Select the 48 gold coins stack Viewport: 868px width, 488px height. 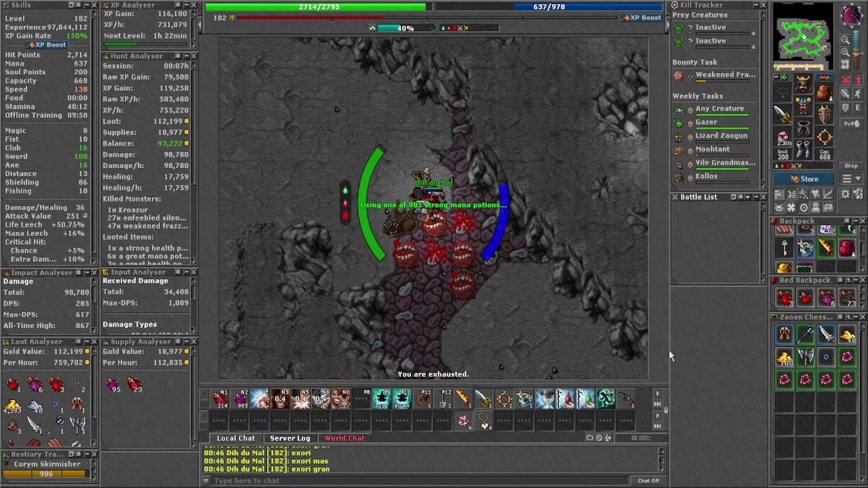point(847,335)
